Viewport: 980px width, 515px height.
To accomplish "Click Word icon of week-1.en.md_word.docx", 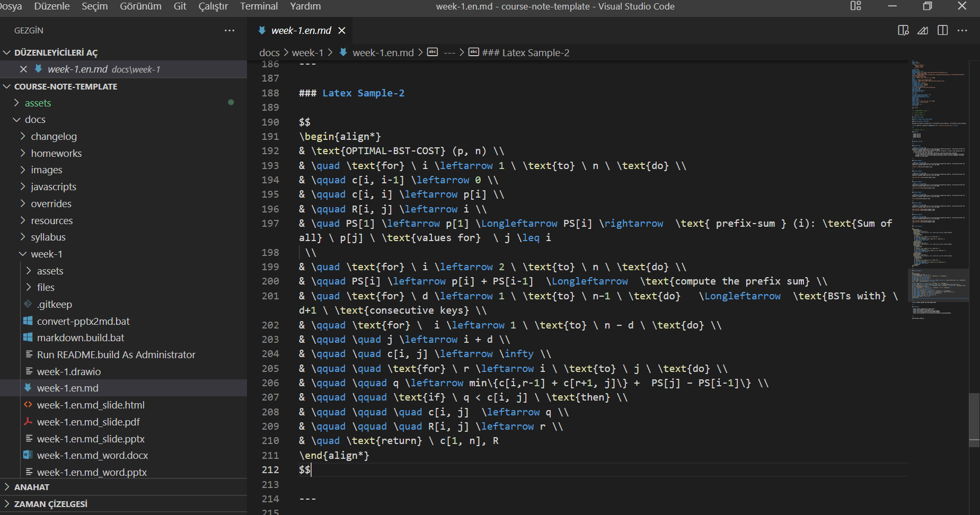I will pyautogui.click(x=28, y=455).
